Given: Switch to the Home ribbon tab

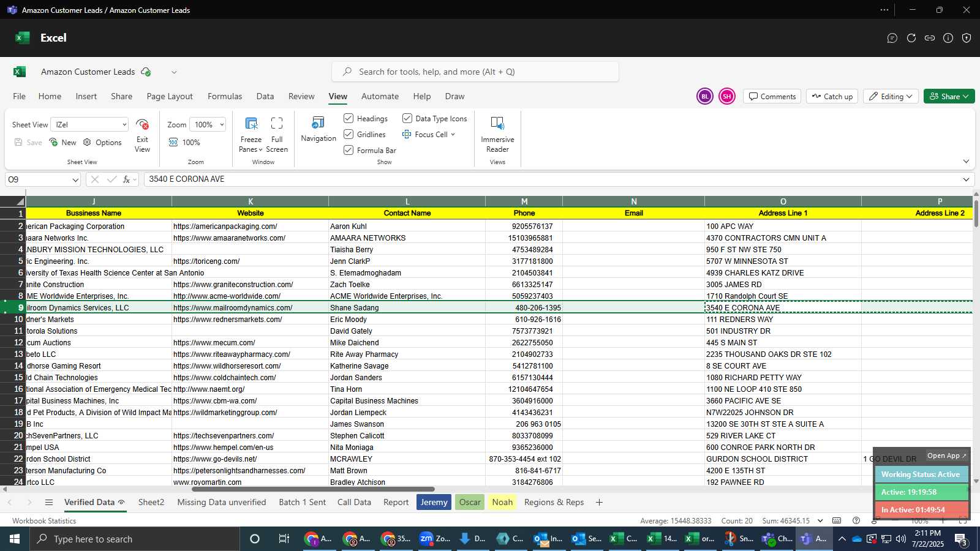Looking at the screenshot, I should click(x=50, y=96).
